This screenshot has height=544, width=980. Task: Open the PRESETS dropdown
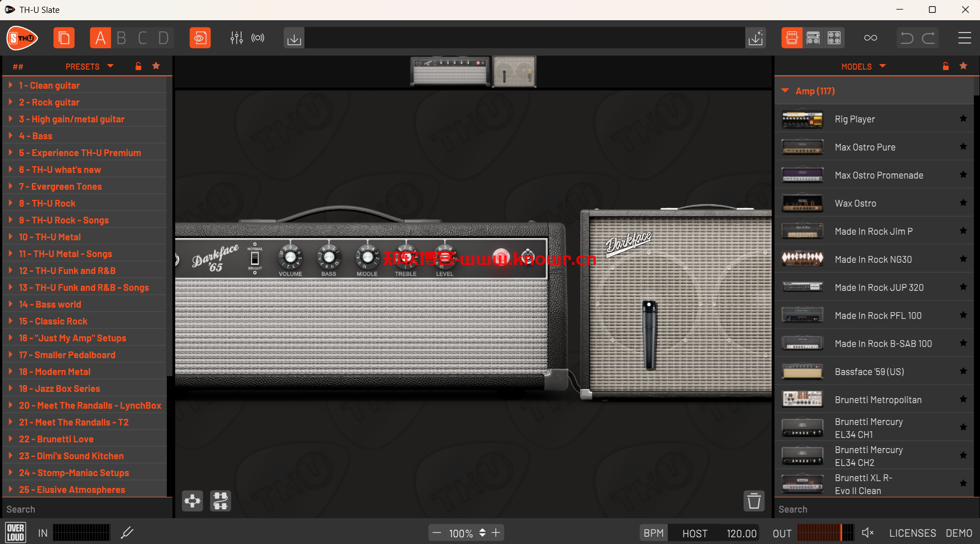[x=90, y=66]
